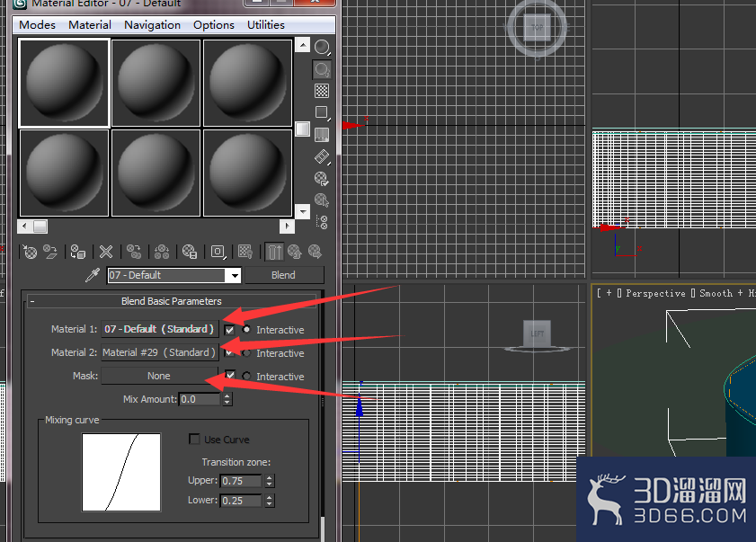
Task: Click the sample slots scroll up arrow
Action: coord(302,45)
